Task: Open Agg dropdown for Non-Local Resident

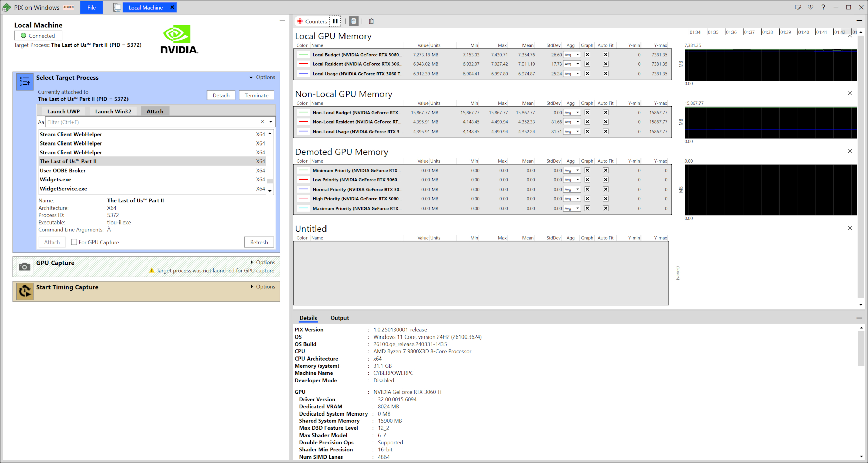Action: [x=572, y=122]
